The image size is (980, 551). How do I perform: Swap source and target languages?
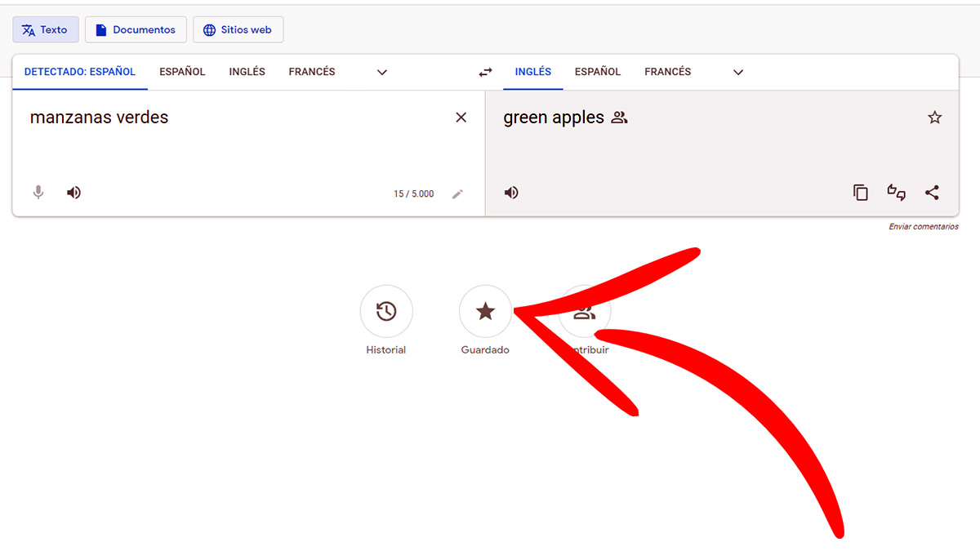(485, 72)
